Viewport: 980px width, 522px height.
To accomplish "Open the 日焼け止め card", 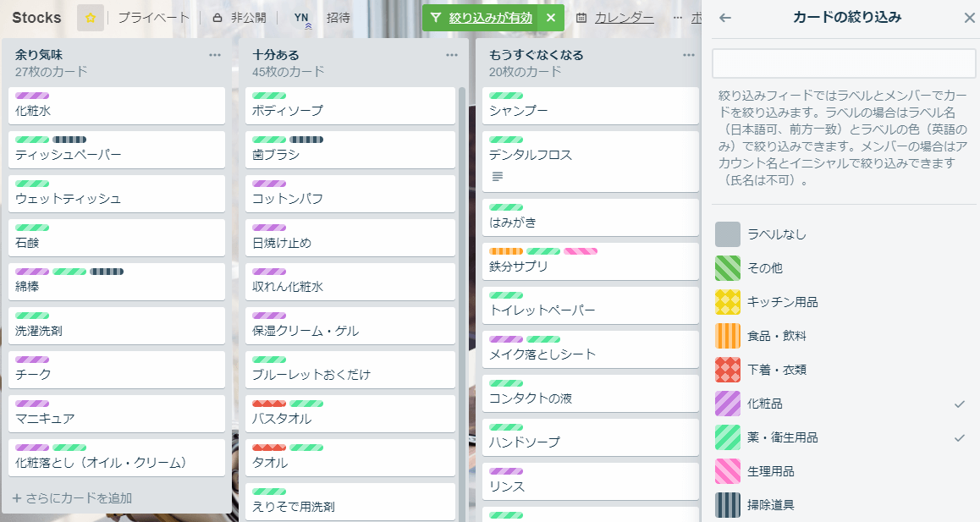I will [x=350, y=238].
